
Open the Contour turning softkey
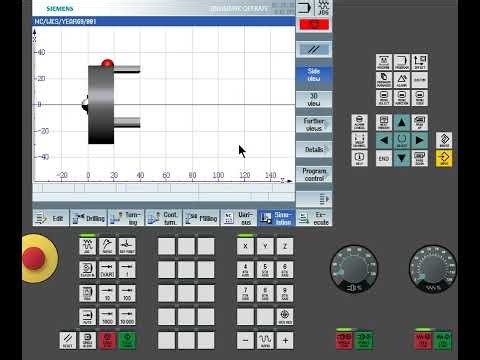click(x=164, y=218)
